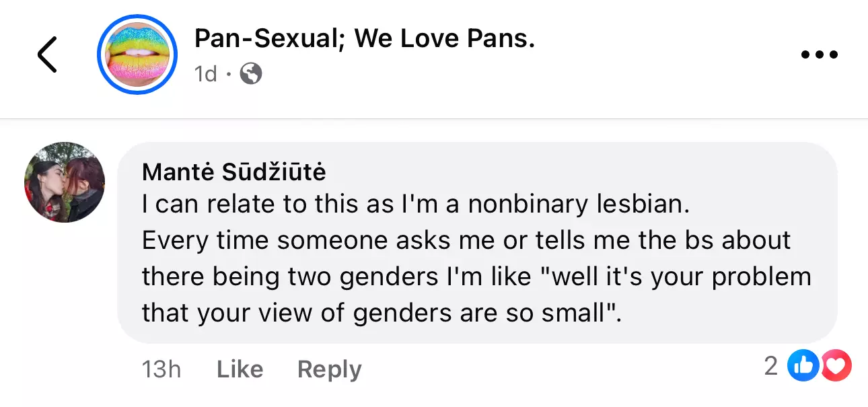Screen dimensions: 868x407
Task: Click the 1d post timestamp
Action: pyautogui.click(x=205, y=73)
